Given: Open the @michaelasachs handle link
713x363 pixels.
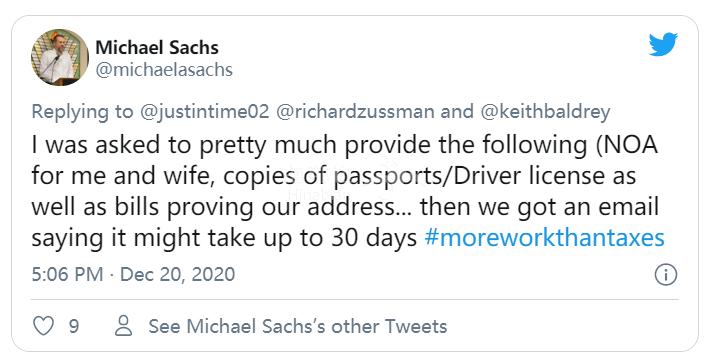Looking at the screenshot, I should (164, 70).
